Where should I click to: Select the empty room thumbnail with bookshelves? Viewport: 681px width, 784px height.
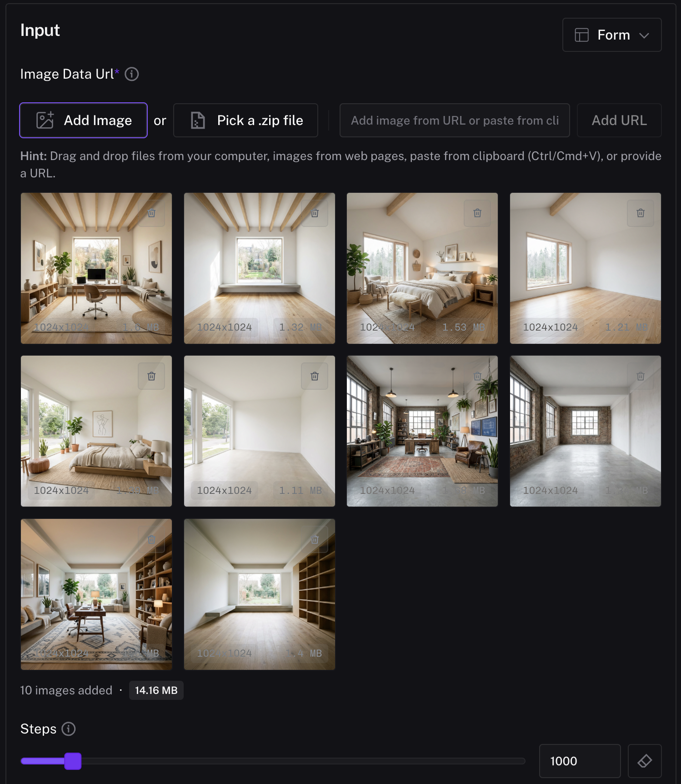(x=260, y=594)
